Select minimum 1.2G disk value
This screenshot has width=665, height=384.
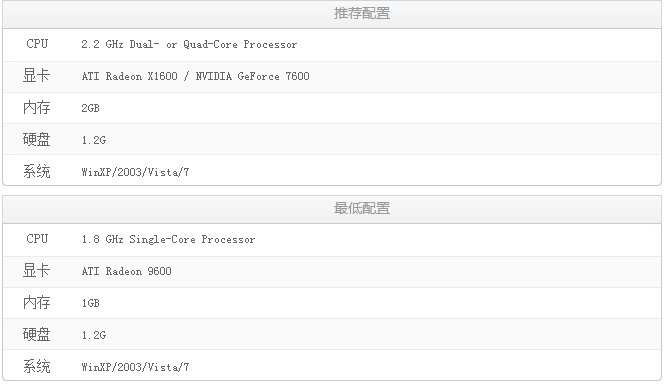coord(94,335)
